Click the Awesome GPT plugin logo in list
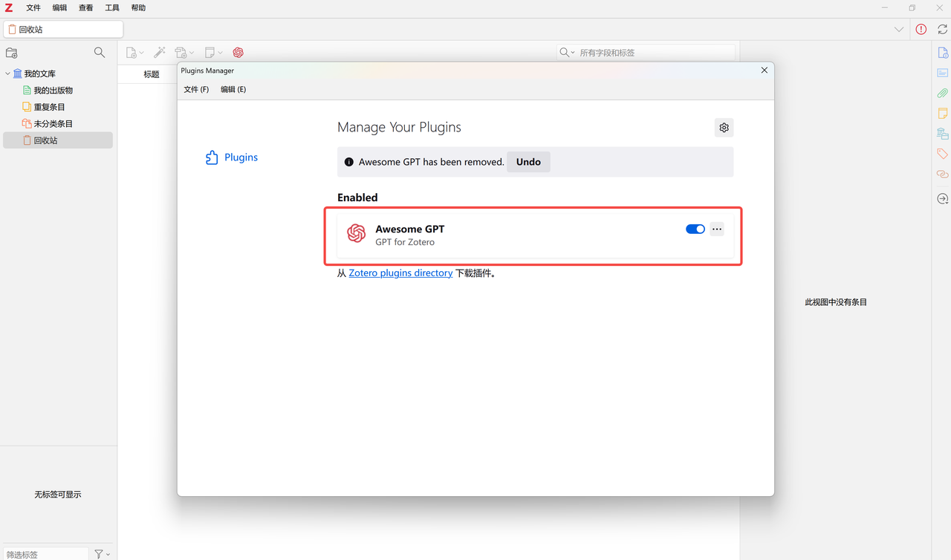 (x=357, y=233)
